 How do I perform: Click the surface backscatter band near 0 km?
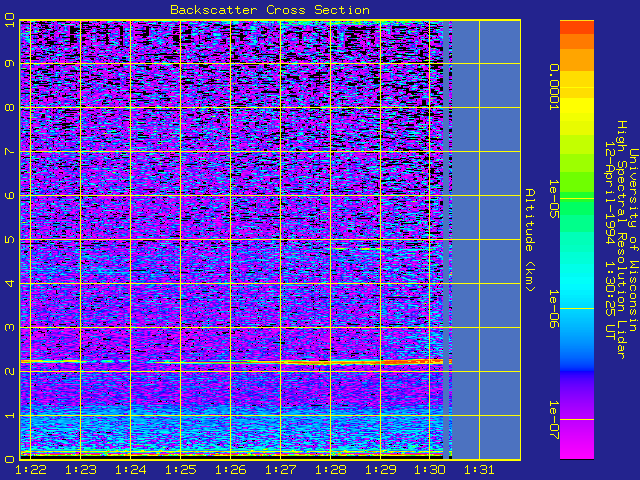pos(231,453)
